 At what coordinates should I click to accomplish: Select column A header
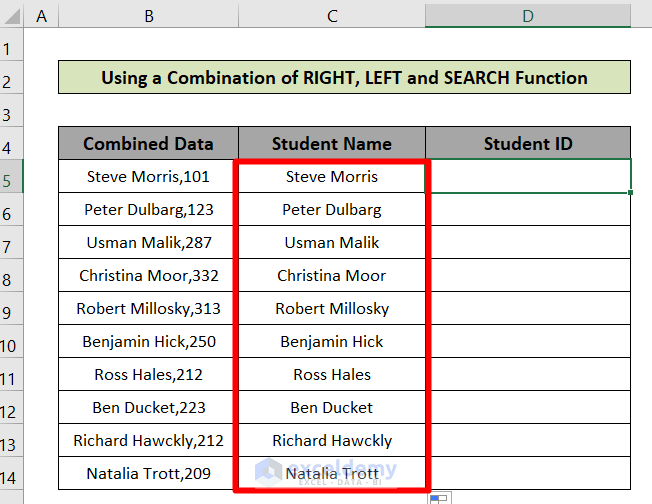coord(41,15)
